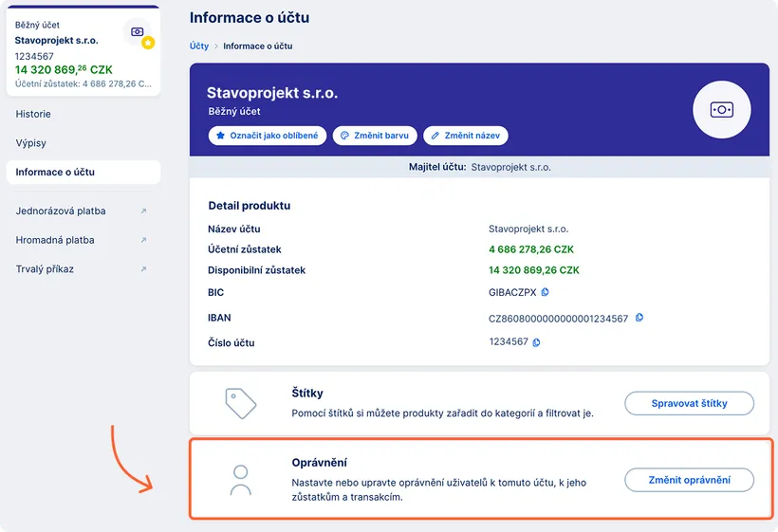778x532 pixels.
Task: Go to Účty breadcrumb link
Action: click(x=199, y=46)
